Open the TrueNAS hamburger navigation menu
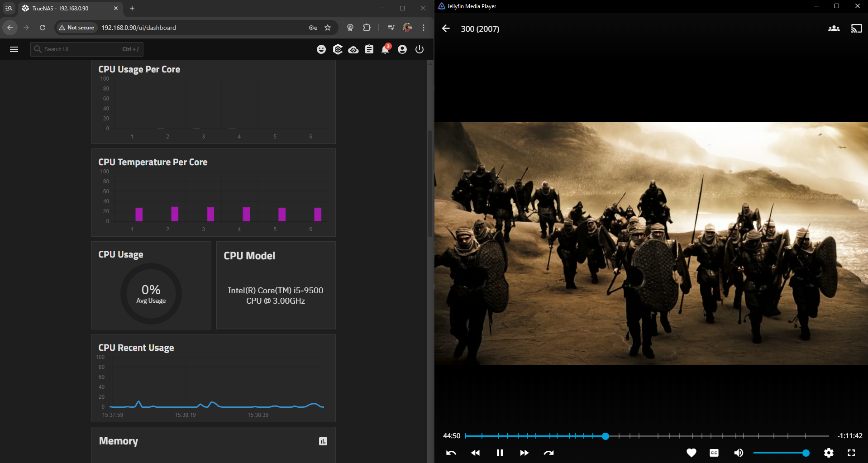 click(14, 49)
